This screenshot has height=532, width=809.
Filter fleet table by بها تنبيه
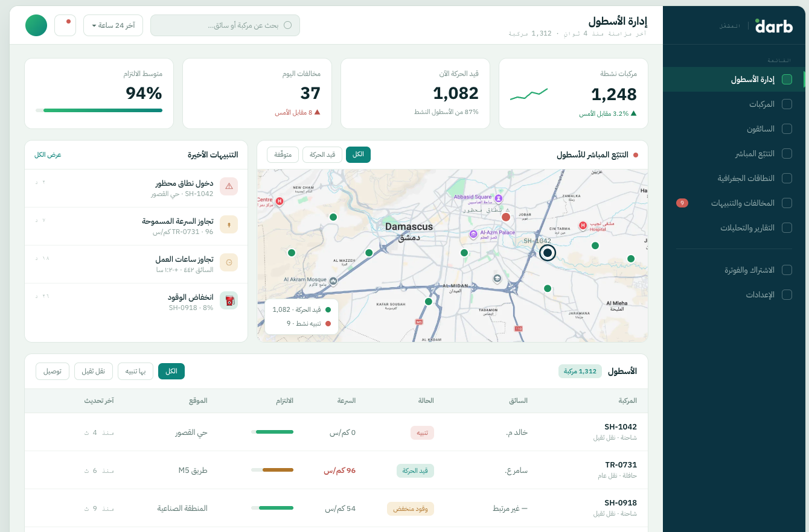point(135,371)
